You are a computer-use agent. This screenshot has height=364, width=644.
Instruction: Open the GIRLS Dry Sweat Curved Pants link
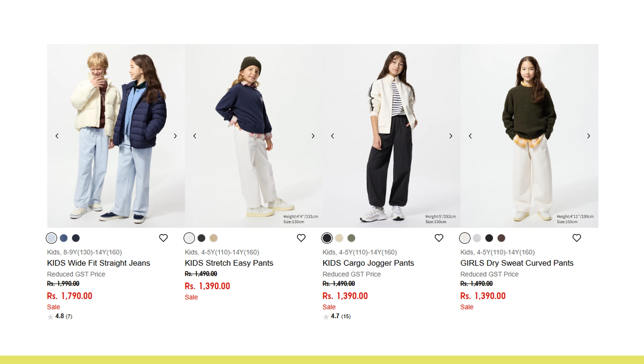pos(517,263)
